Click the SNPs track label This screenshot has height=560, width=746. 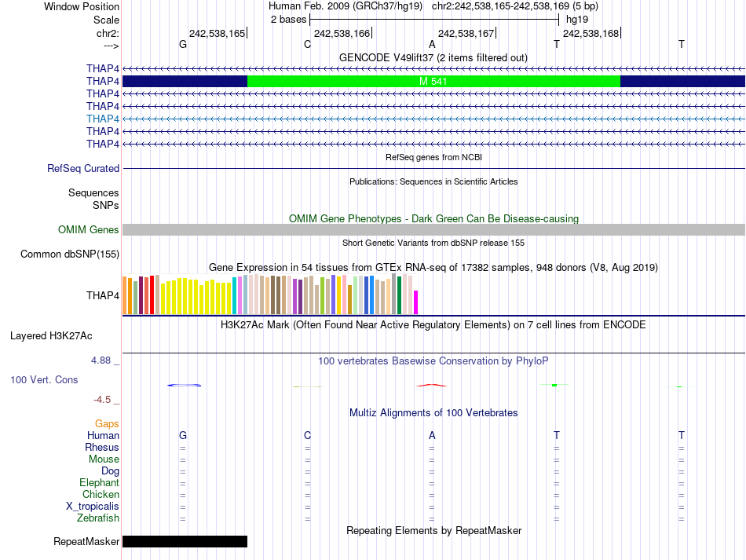click(x=106, y=205)
